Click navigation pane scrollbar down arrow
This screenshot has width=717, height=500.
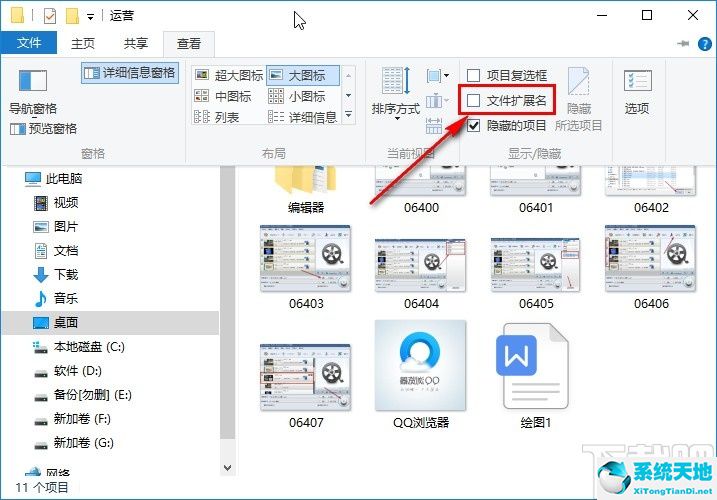227,468
